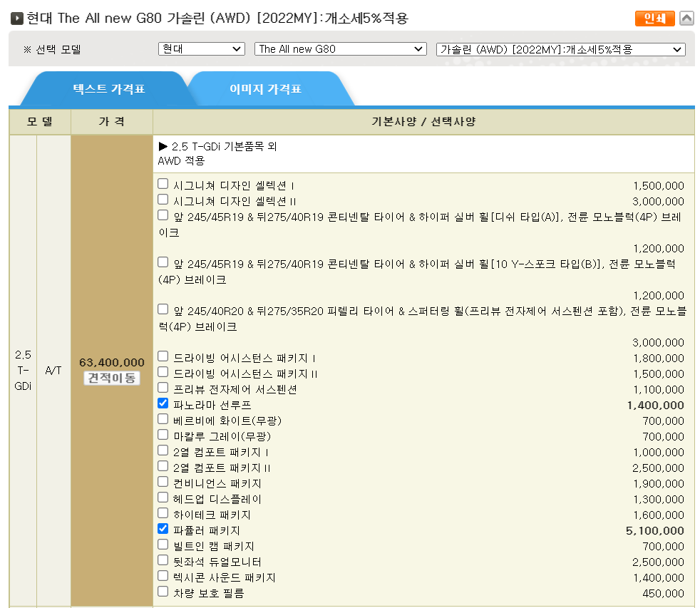This screenshot has height=608, width=700.
Task: Click the 견적이동 button
Action: click(112, 378)
